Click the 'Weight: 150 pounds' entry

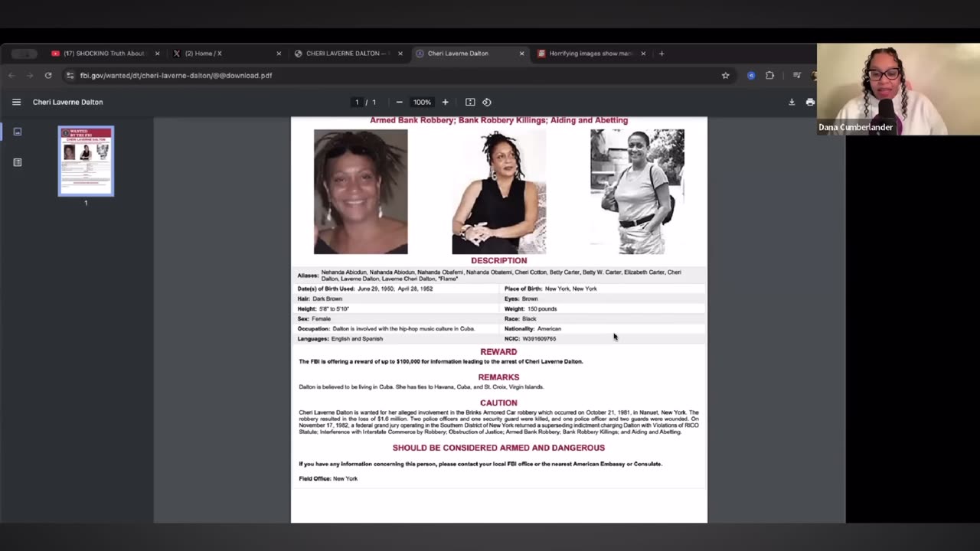[531, 308]
